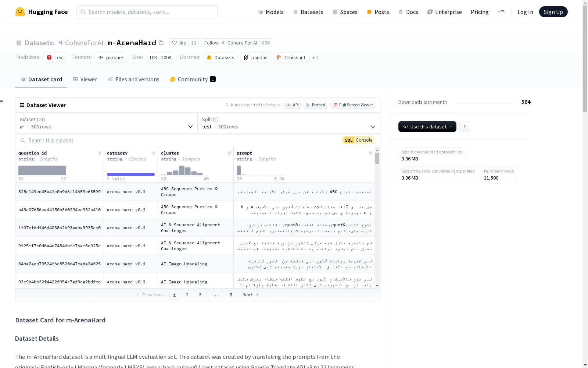Viewport: 588px width, 368px height.
Task: Sort by cluster column sort icon
Action: pyautogui.click(x=229, y=153)
